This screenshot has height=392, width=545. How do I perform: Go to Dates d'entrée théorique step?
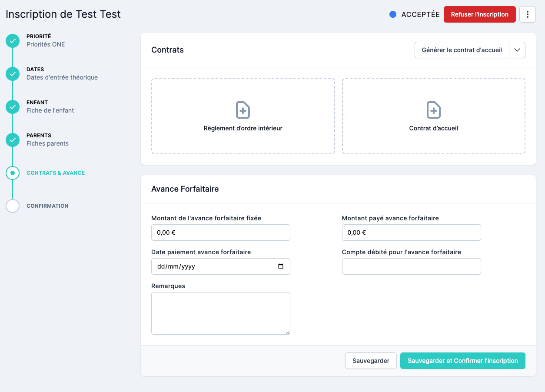[x=62, y=77]
